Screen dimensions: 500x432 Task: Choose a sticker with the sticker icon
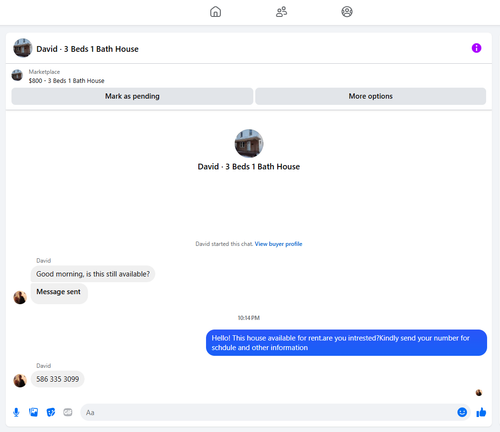(x=51, y=412)
